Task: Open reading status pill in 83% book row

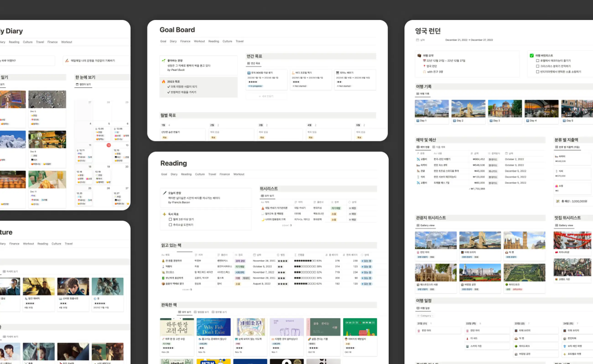Action: click(367, 261)
